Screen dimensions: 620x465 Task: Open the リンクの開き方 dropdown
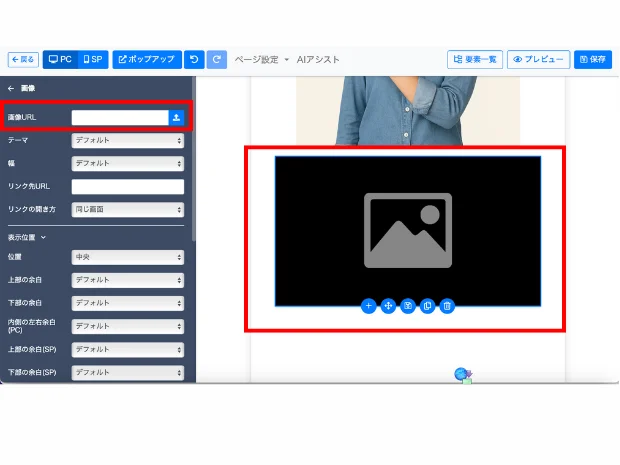[128, 209]
